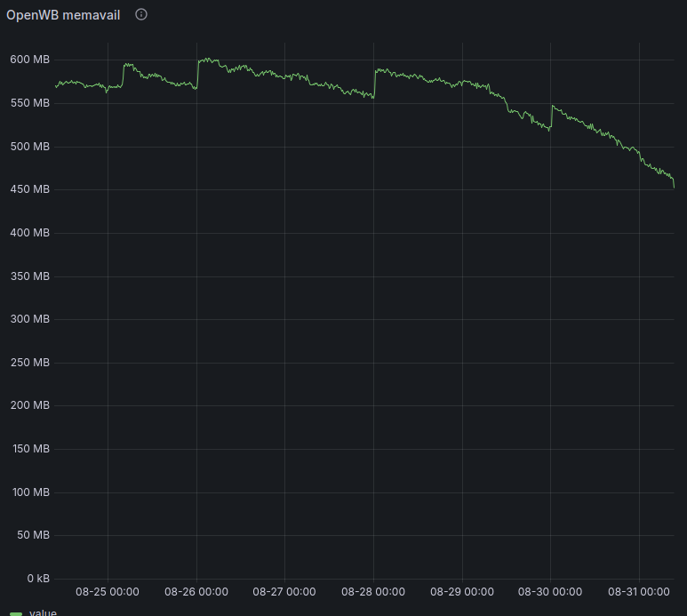This screenshot has width=687, height=616.
Task: Click the 08-27 00:00 time axis label
Action: pos(284,592)
